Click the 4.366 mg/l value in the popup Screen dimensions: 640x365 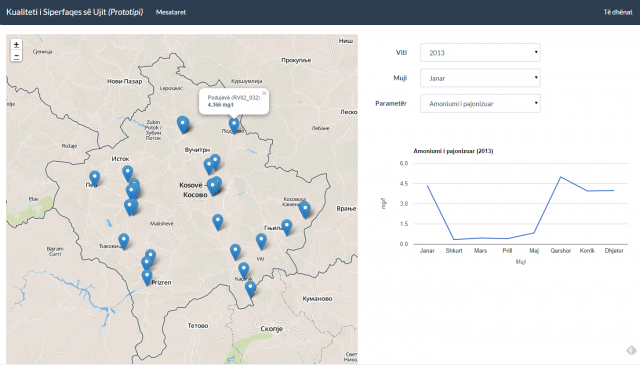pos(220,105)
